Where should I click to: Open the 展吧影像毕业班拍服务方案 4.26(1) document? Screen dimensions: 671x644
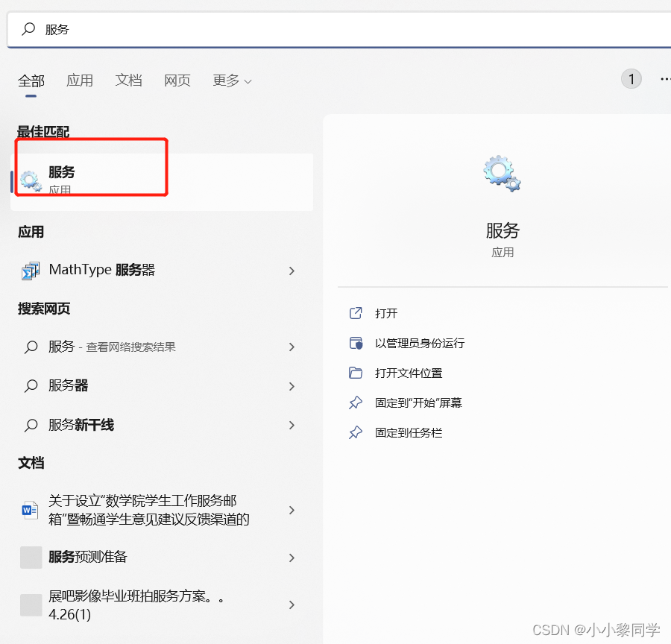pos(136,605)
